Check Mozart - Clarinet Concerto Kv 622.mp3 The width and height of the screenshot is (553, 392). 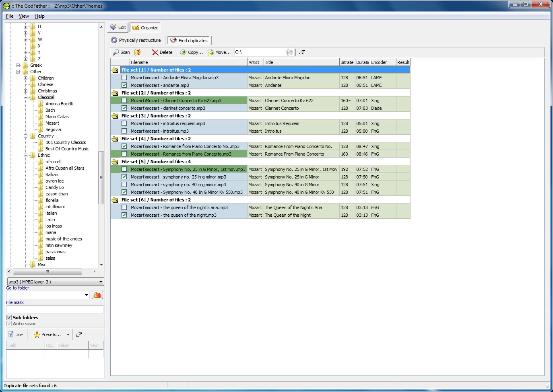[x=124, y=101]
